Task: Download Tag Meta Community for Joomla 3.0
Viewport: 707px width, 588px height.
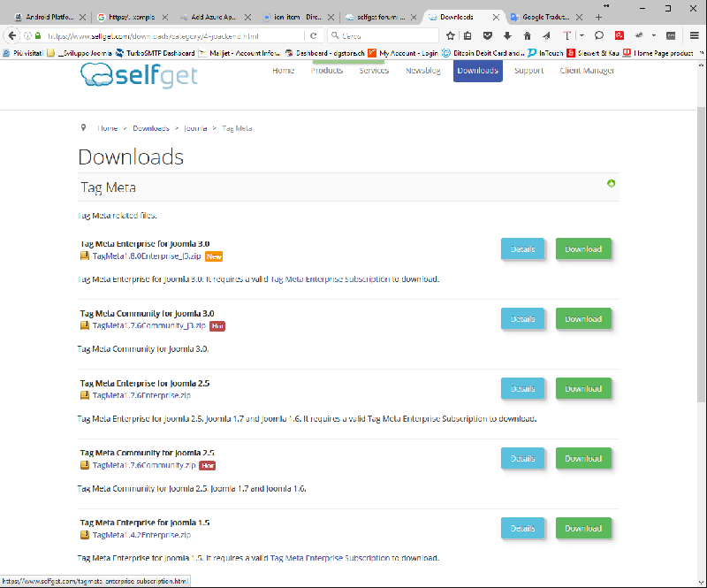Action: click(x=583, y=319)
